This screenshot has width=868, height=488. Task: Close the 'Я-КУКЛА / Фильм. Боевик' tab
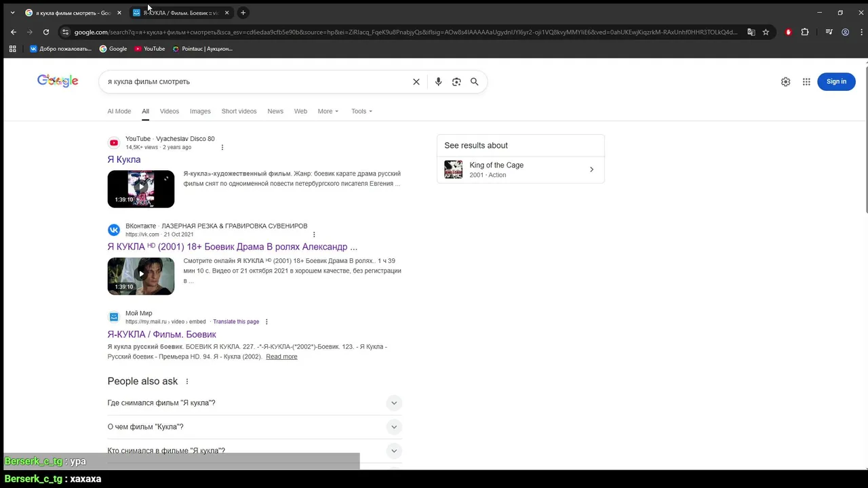226,12
